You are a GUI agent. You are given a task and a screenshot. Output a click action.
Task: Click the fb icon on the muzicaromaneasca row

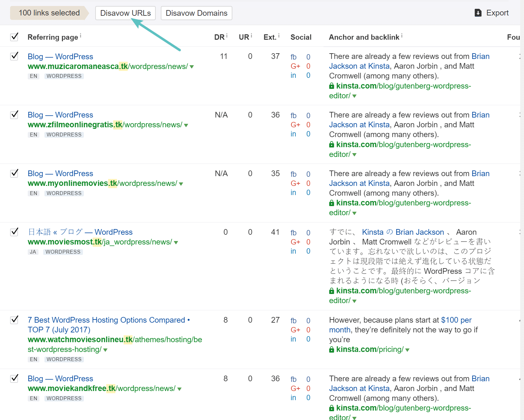click(x=293, y=57)
